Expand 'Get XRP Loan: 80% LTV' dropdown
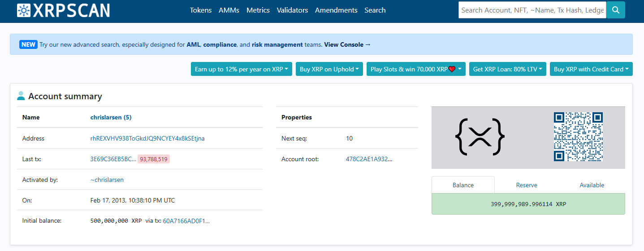 pyautogui.click(x=508, y=69)
